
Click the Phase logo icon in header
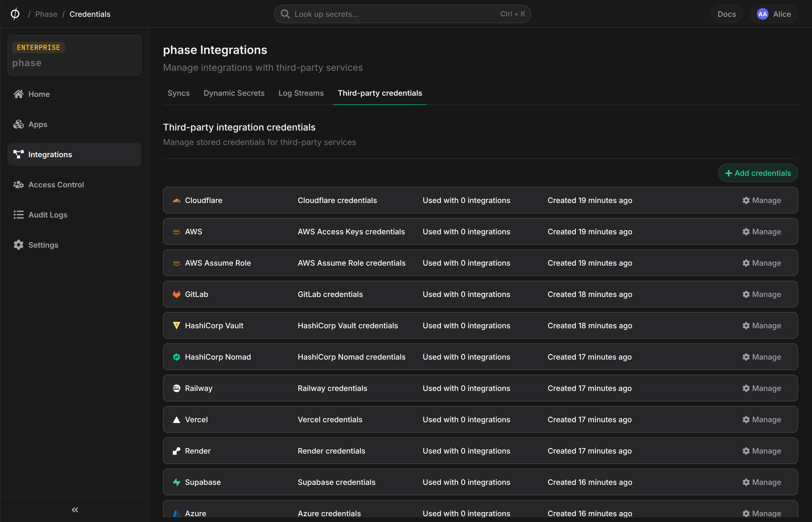click(x=15, y=14)
